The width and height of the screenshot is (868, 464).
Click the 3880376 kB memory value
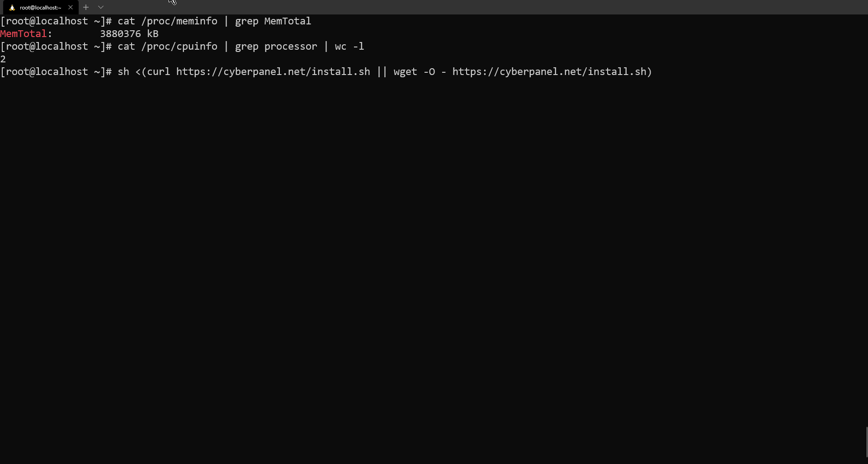point(129,34)
